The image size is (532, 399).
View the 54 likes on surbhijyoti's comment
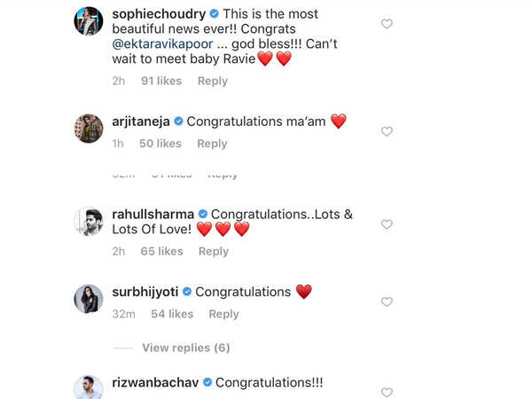click(172, 314)
